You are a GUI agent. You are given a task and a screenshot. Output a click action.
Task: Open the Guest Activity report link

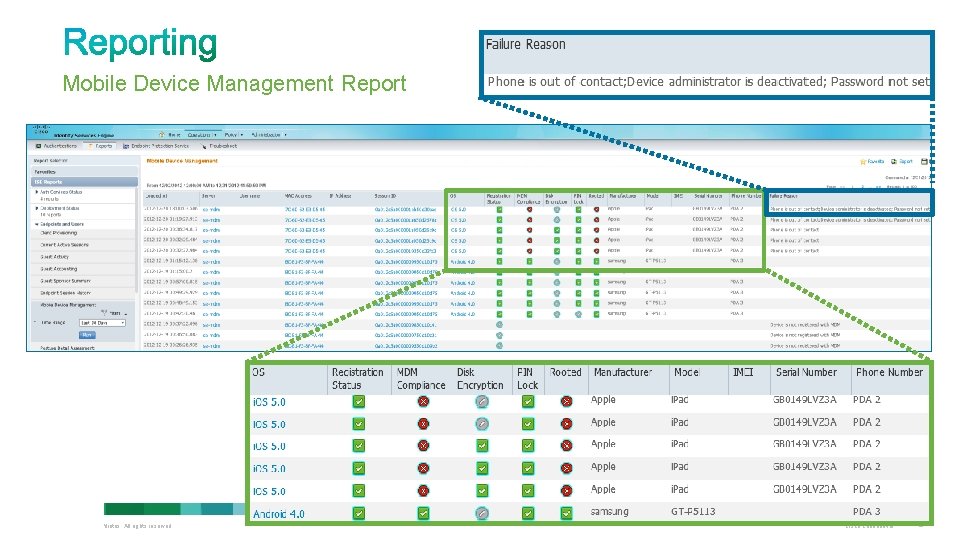pyautogui.click(x=54, y=257)
